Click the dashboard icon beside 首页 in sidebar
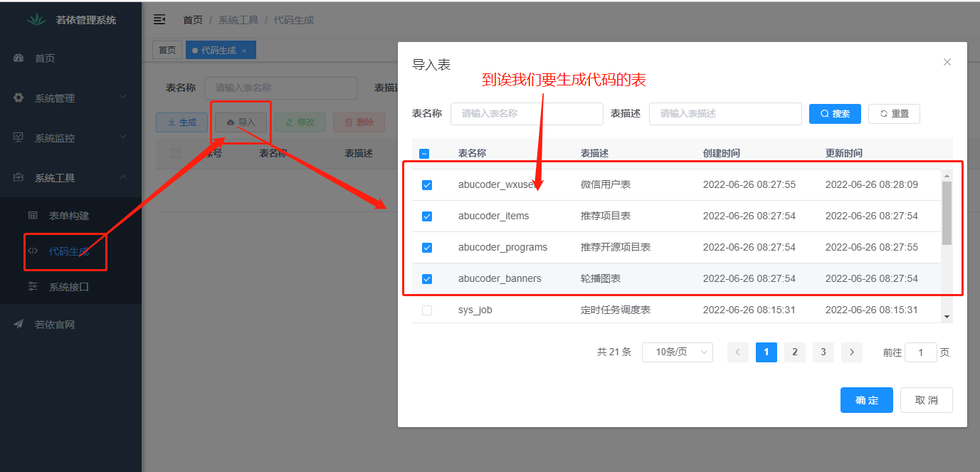This screenshot has height=472, width=980. [x=19, y=58]
